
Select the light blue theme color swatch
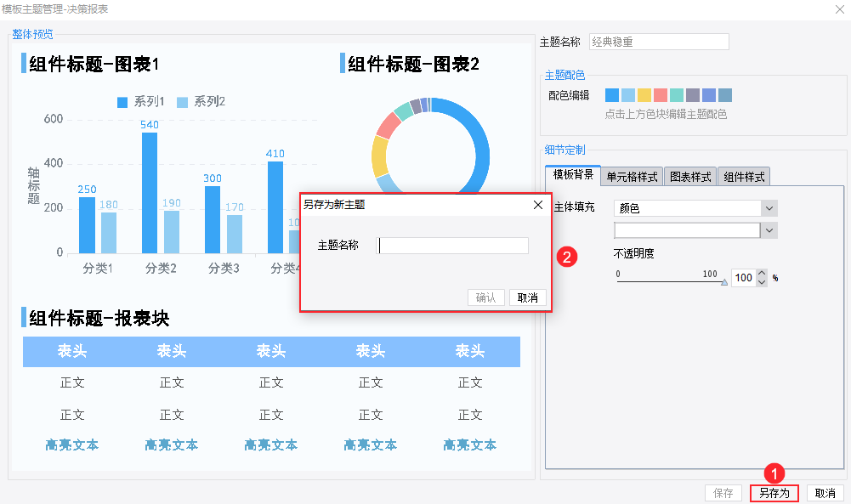(x=628, y=95)
